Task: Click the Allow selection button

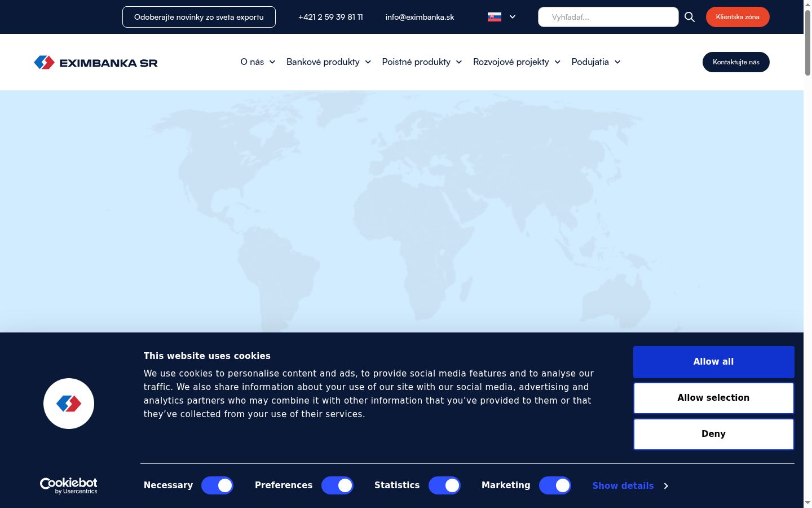Action: click(x=713, y=398)
